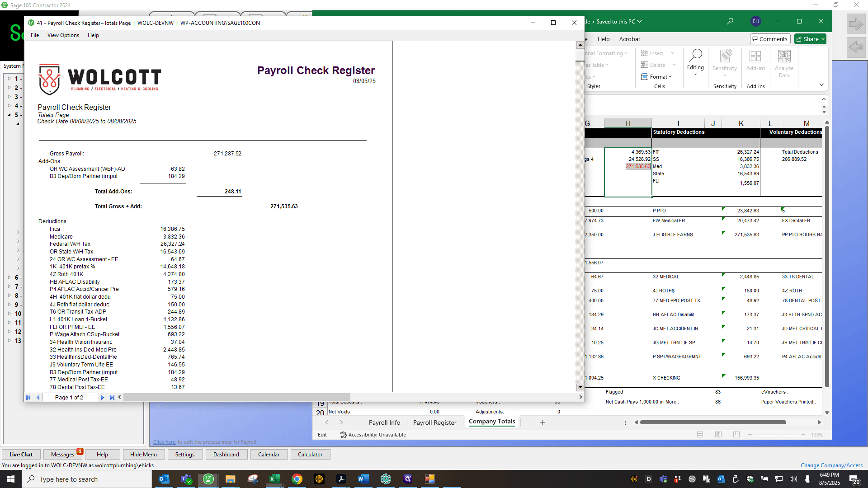Collapse Sage menu tree item 5

(9, 115)
